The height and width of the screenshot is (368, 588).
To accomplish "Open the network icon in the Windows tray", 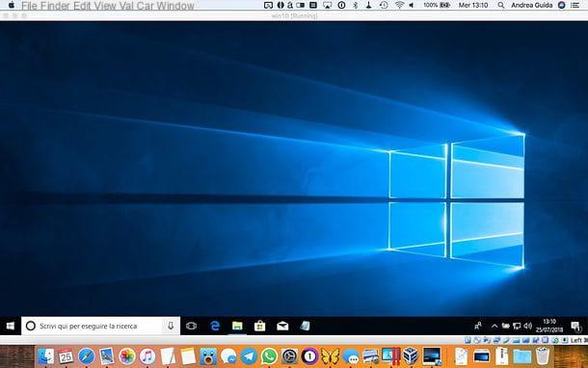I will (517, 326).
